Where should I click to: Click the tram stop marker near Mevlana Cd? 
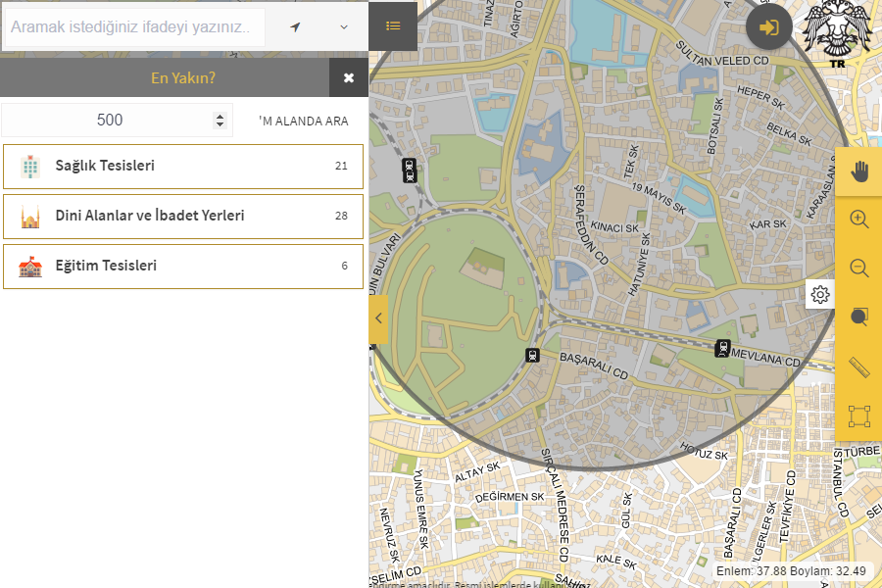pos(723,348)
